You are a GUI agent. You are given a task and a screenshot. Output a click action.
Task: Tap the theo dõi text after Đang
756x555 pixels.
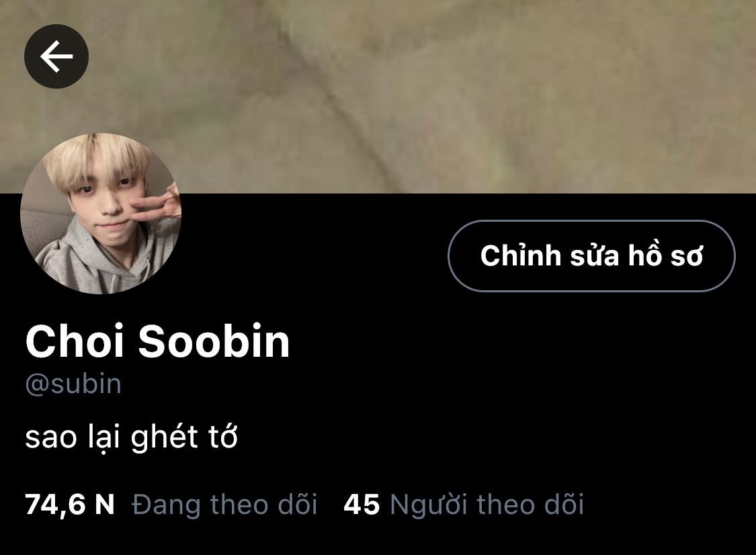pos(263,505)
